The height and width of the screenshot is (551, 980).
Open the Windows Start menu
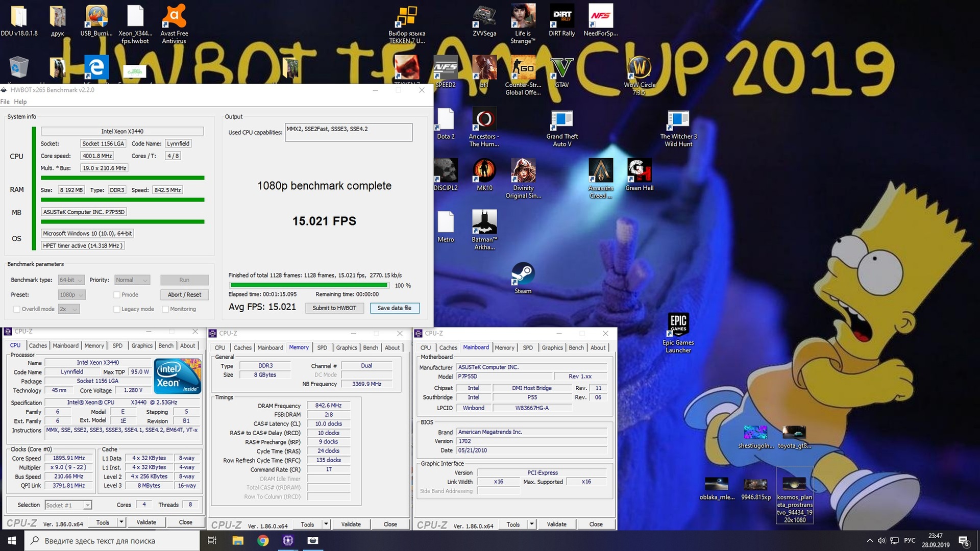coord(12,541)
